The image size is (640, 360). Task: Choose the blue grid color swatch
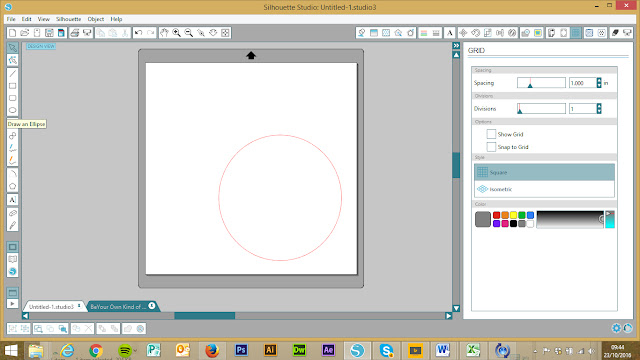click(x=530, y=215)
